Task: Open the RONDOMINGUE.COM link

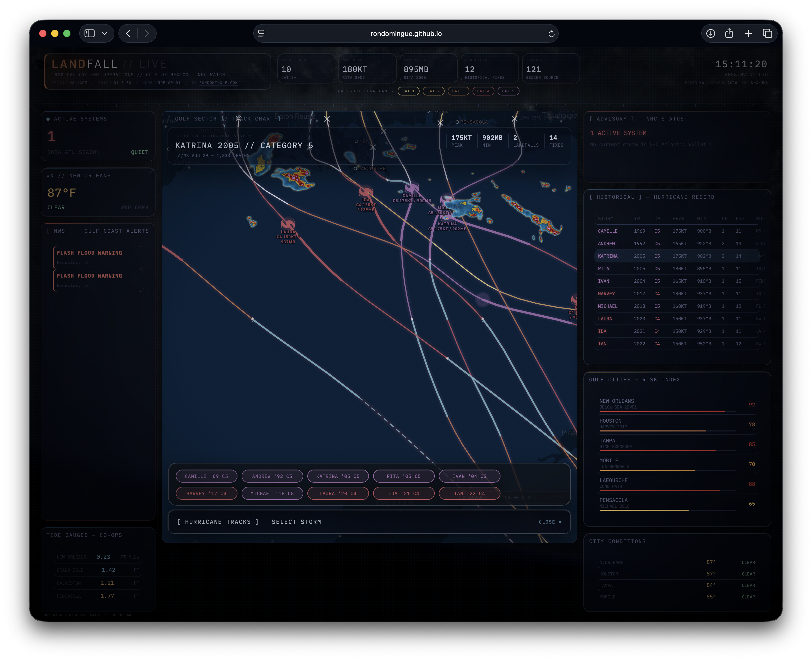Action: pyautogui.click(x=218, y=82)
